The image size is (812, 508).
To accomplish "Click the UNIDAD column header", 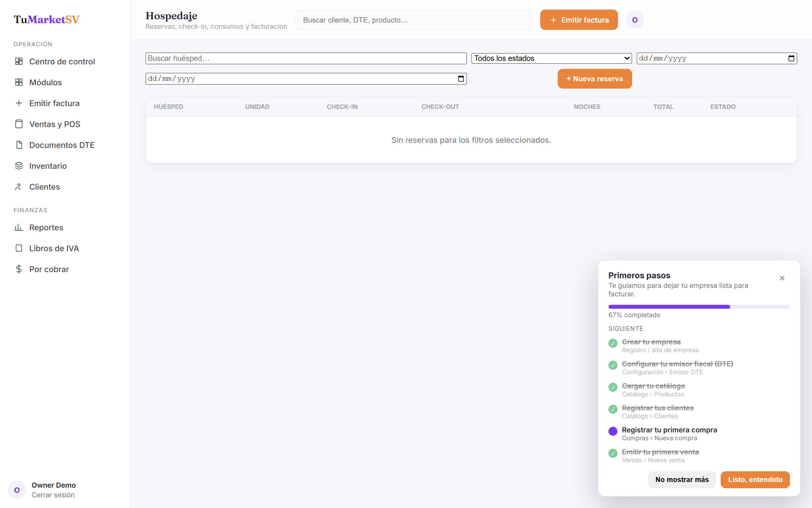I will 257,107.
